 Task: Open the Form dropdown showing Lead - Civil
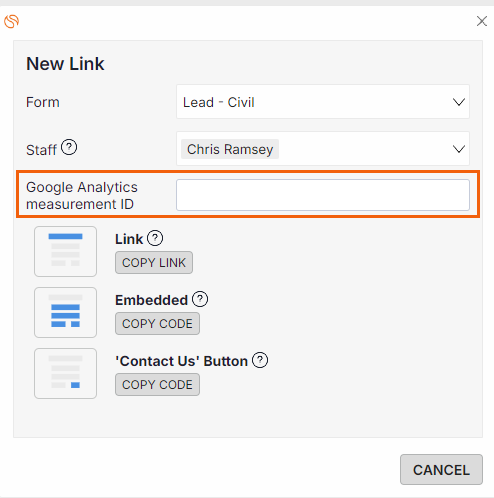coord(323,102)
